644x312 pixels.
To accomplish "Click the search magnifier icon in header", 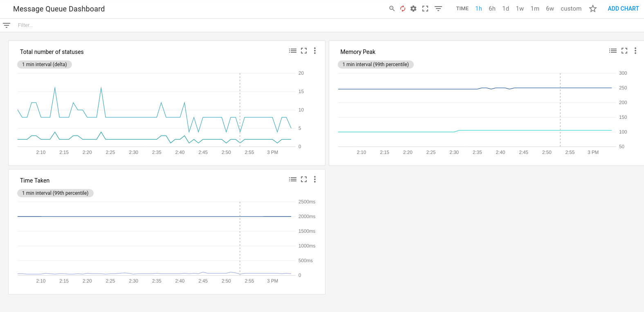I will point(392,9).
